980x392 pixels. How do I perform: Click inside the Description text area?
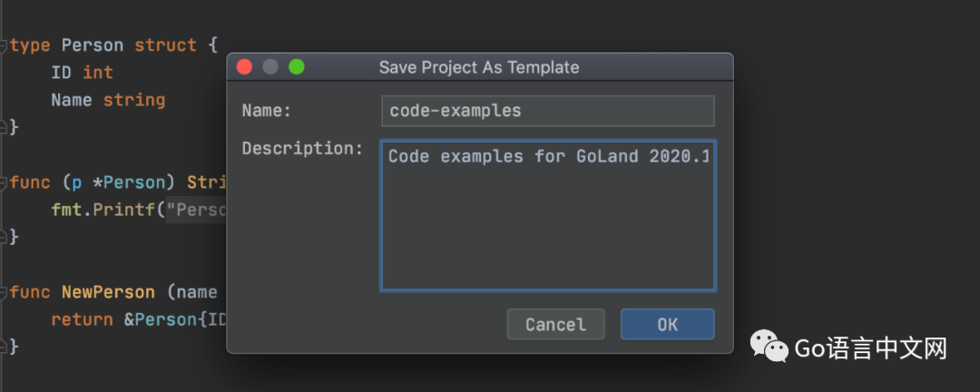click(x=547, y=215)
